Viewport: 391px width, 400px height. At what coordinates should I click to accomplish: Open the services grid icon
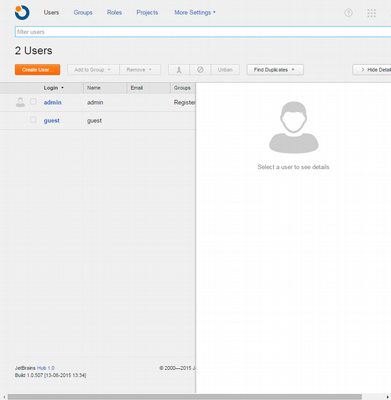coord(371,13)
